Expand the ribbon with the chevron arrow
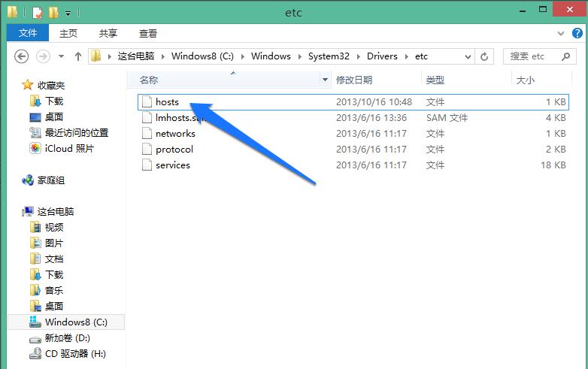This screenshot has height=369, width=588. click(x=560, y=34)
